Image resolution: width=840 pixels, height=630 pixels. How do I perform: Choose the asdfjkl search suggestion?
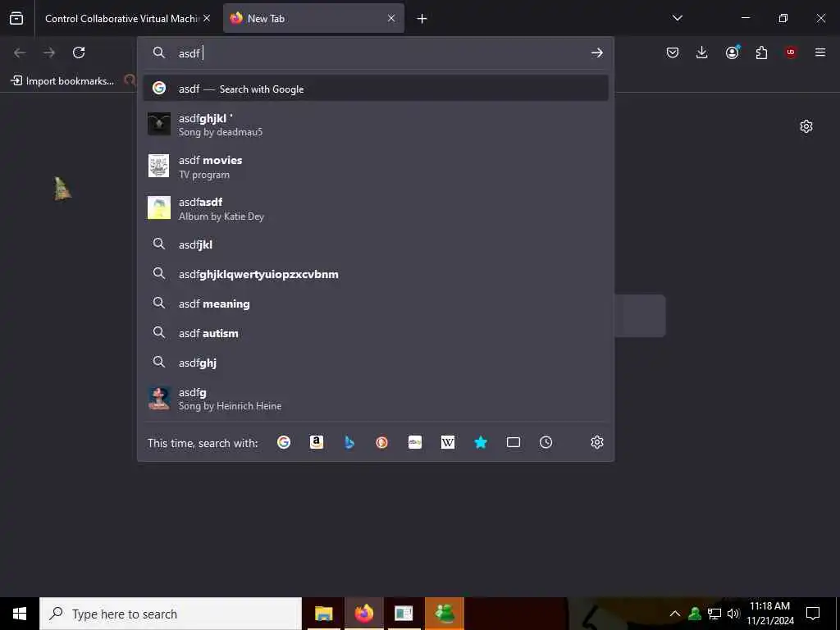coord(376,244)
